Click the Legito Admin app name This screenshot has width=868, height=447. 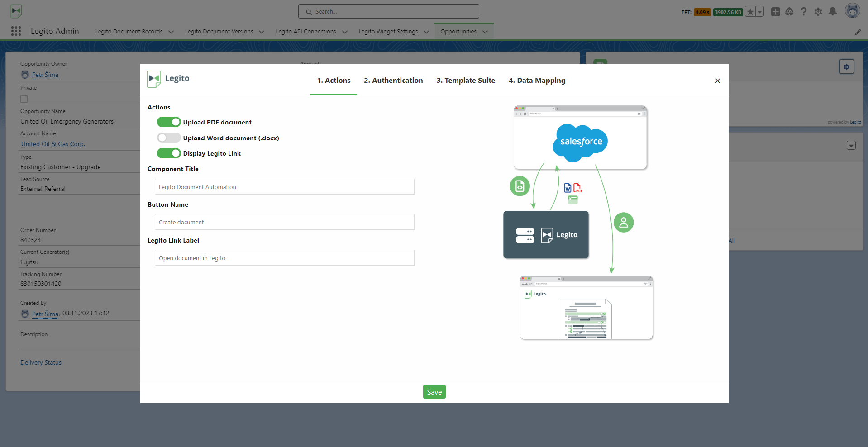point(55,31)
